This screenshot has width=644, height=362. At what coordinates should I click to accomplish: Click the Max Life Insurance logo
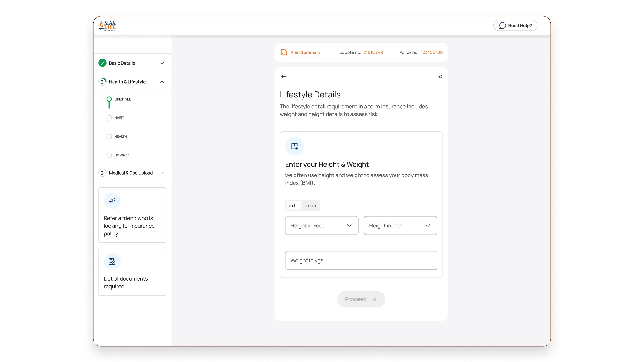point(107,25)
